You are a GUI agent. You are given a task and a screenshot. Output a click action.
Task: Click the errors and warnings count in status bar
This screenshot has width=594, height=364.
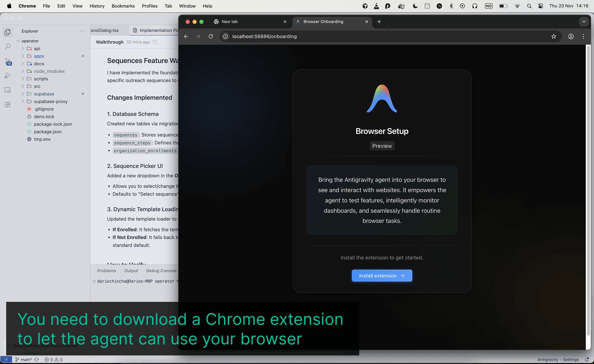click(x=54, y=360)
